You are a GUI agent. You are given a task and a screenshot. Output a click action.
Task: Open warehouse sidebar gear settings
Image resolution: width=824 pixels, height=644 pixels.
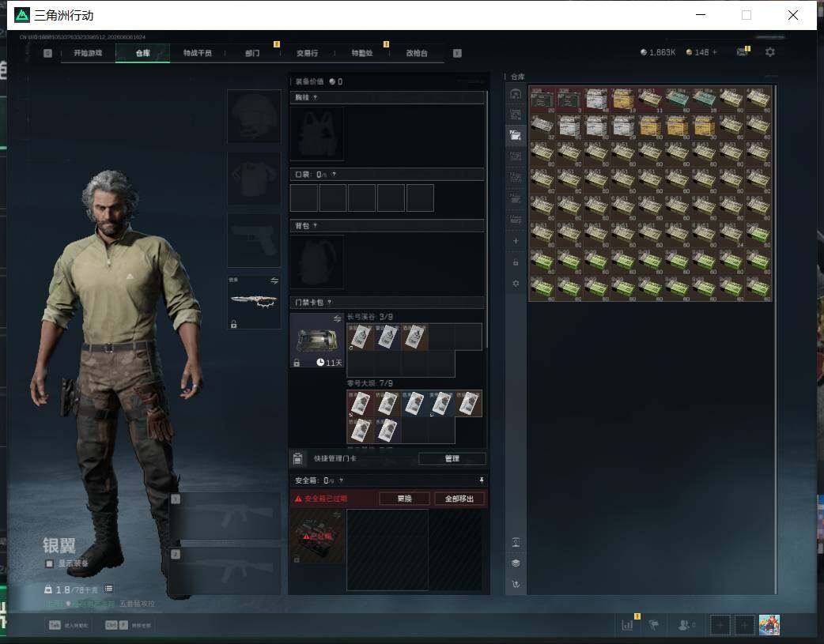pos(516,284)
